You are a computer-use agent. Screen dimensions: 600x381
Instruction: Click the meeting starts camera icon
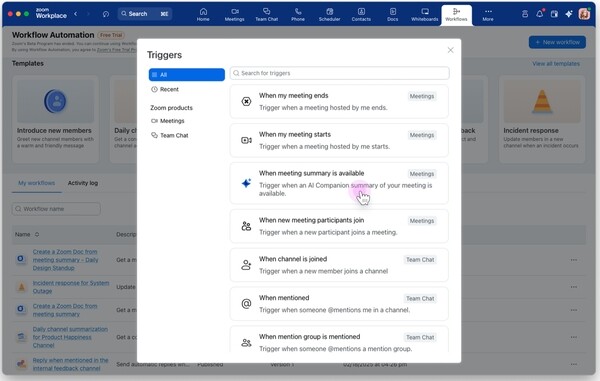246,140
